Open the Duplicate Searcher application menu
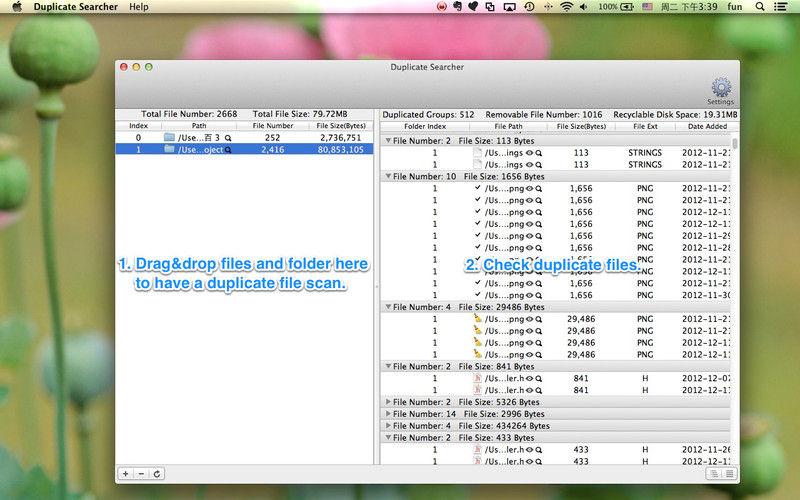The image size is (800, 500). point(76,7)
